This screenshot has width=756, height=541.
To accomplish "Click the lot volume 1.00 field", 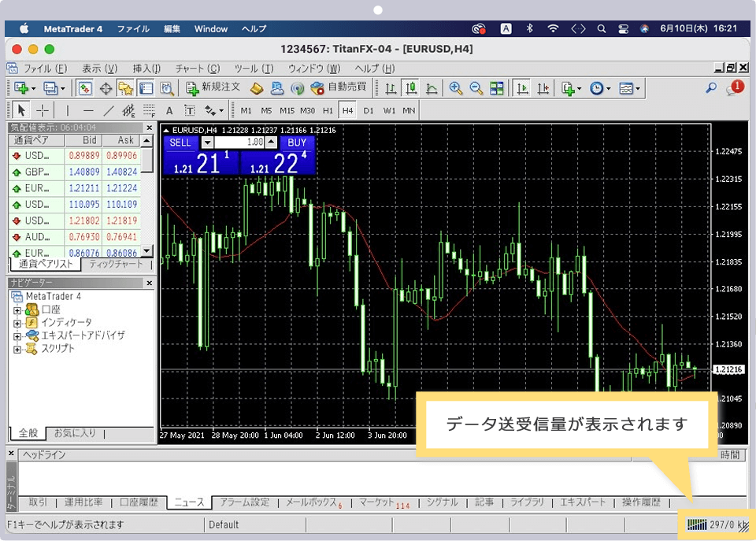I will click(239, 143).
